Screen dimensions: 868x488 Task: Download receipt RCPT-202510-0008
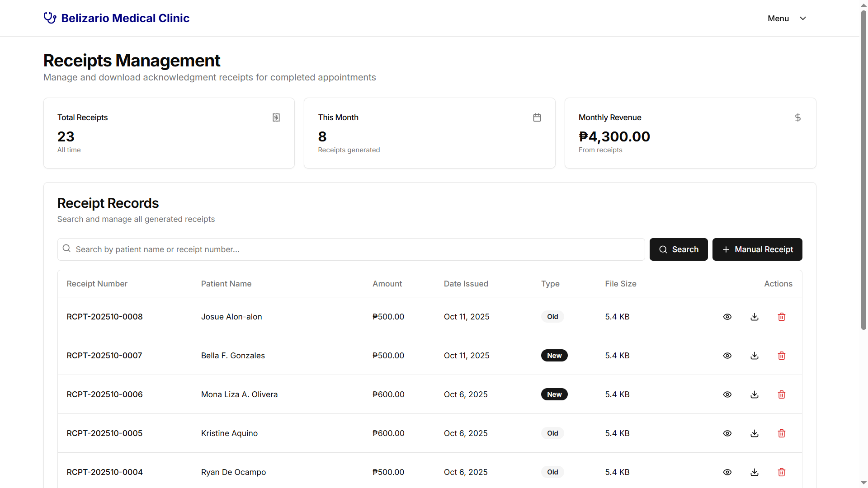[x=755, y=317]
